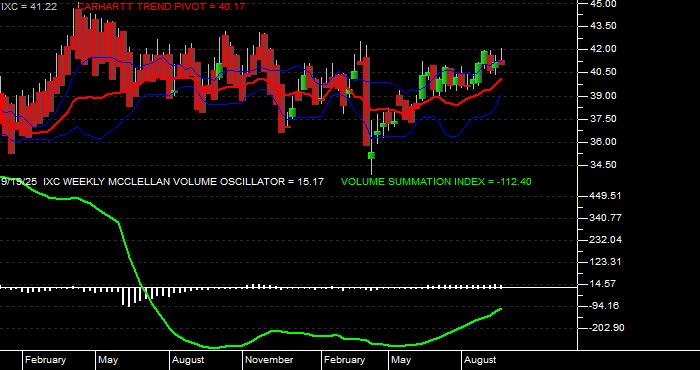
Task: Click the IXC = 41.22 price label
Action: point(29,7)
